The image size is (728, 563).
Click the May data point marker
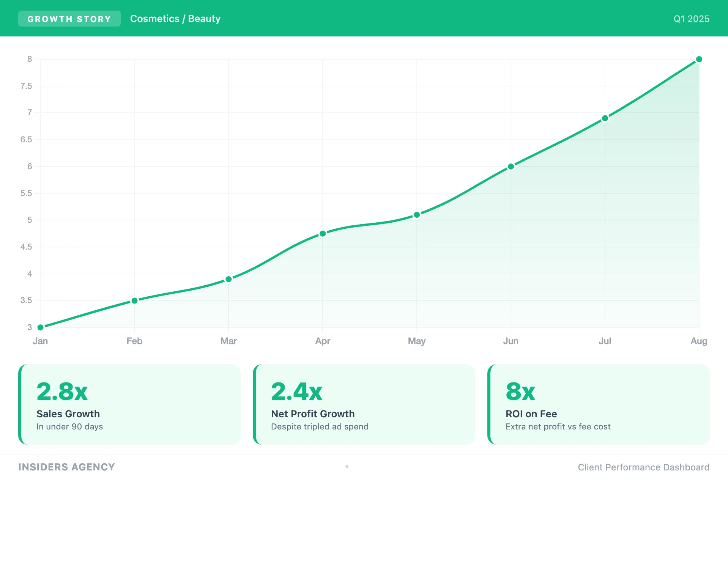417,215
